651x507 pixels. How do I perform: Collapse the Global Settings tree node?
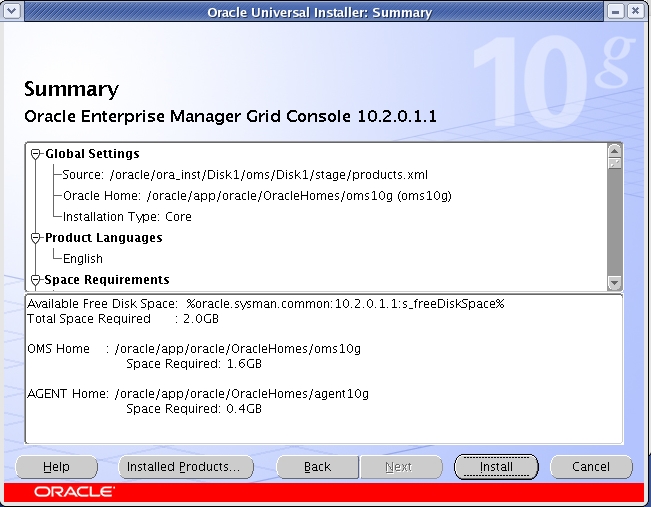tap(36, 154)
